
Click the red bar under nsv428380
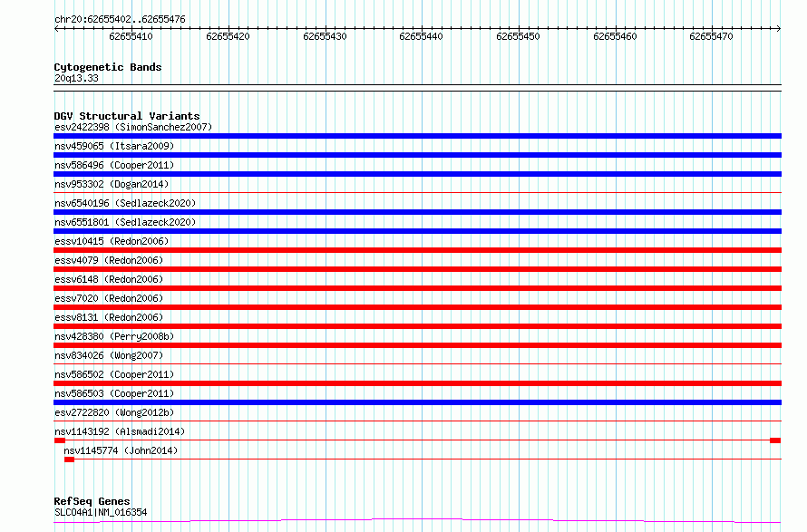click(x=417, y=345)
